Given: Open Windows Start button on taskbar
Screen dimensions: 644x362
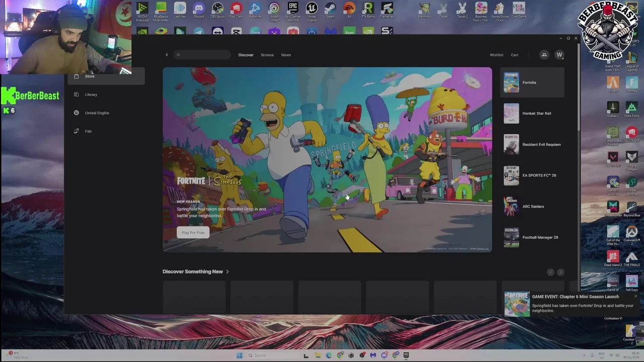Looking at the screenshot, I should pos(239,355).
